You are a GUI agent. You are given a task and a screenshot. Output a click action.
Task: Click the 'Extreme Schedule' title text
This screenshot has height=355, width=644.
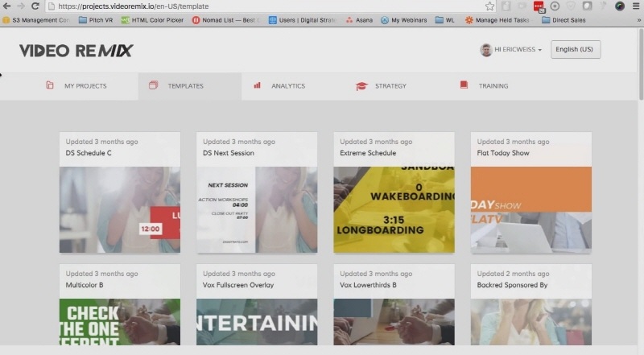click(x=368, y=153)
